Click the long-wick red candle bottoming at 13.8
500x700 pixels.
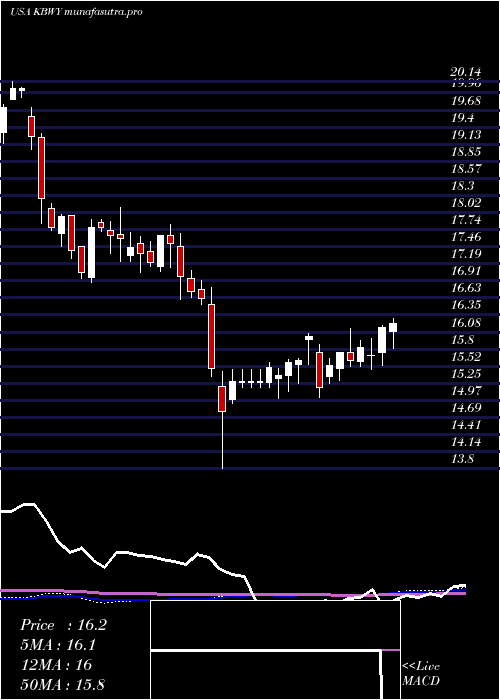coord(222,399)
